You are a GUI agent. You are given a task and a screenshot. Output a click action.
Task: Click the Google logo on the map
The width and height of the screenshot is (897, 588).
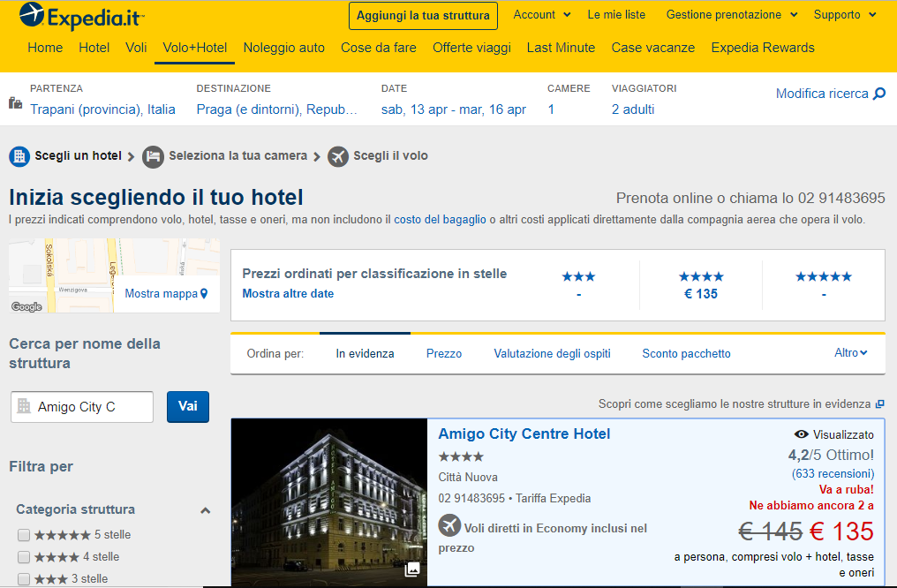coord(26,306)
